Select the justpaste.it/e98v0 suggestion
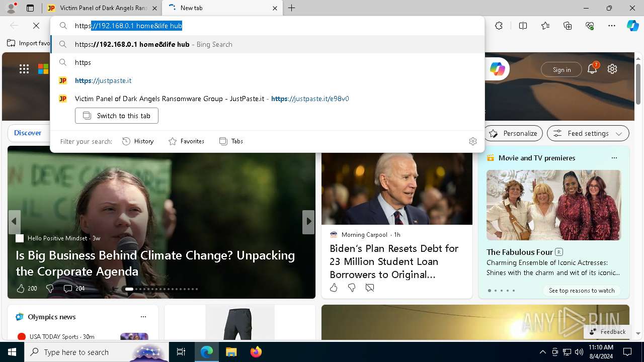This screenshot has height=362, width=644. [267, 99]
